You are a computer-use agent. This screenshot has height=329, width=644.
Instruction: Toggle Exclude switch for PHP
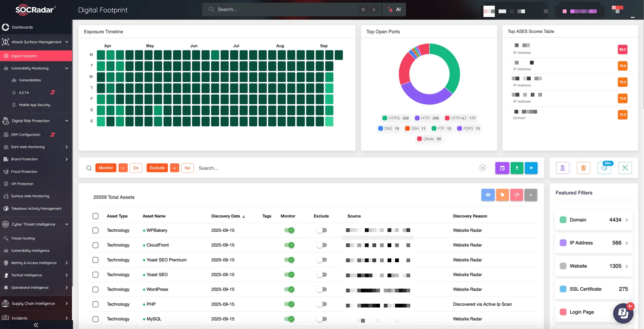[322, 304]
